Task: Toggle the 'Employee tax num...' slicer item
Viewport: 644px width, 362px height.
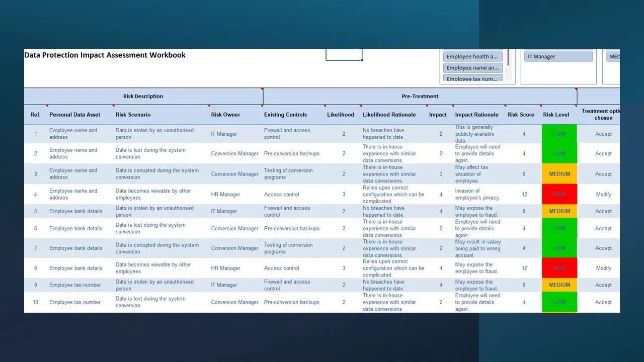Action: (x=472, y=78)
